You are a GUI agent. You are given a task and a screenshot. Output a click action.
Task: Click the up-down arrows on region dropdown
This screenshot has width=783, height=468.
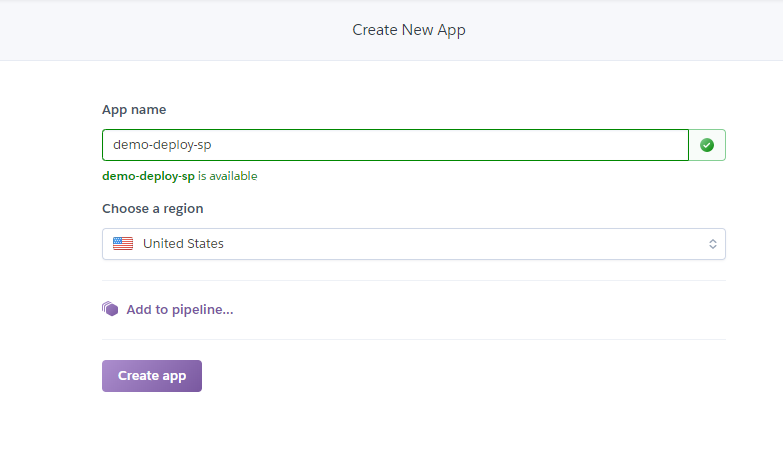tap(712, 244)
